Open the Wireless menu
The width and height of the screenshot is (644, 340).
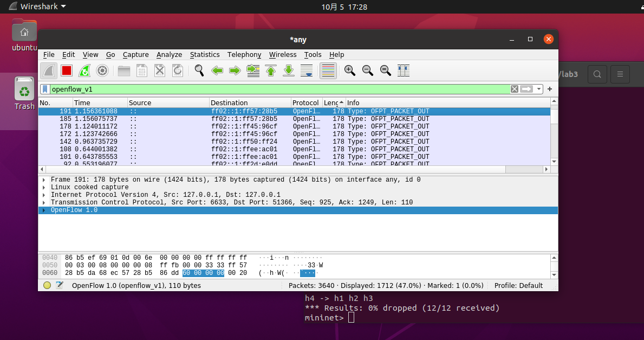pyautogui.click(x=283, y=55)
